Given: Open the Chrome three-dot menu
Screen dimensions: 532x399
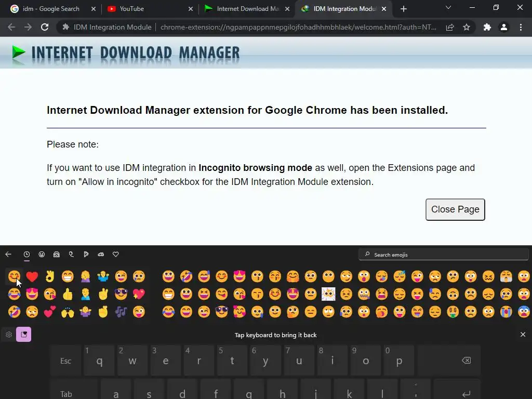Looking at the screenshot, I should [x=521, y=27].
